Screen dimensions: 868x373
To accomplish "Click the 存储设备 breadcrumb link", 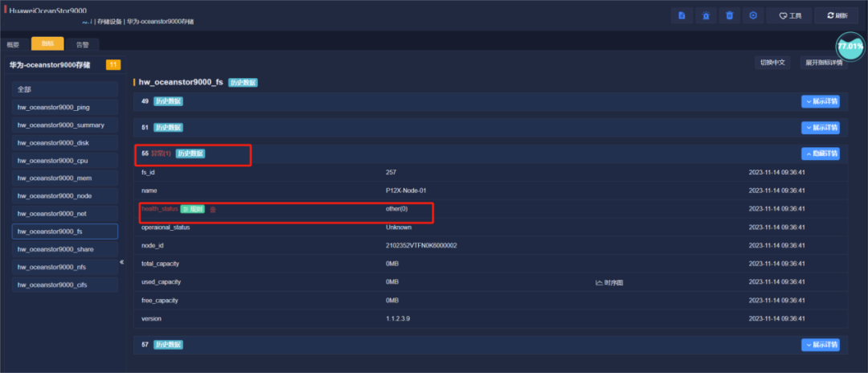I will point(109,22).
